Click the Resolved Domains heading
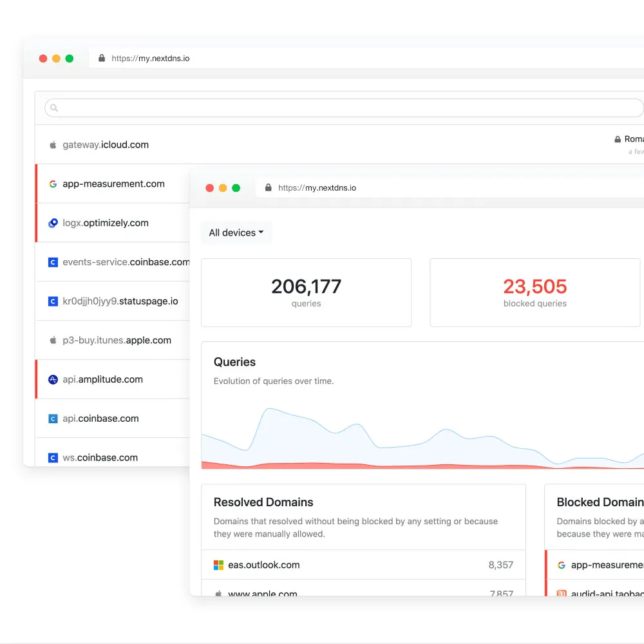This screenshot has height=644, width=644. pyautogui.click(x=263, y=502)
